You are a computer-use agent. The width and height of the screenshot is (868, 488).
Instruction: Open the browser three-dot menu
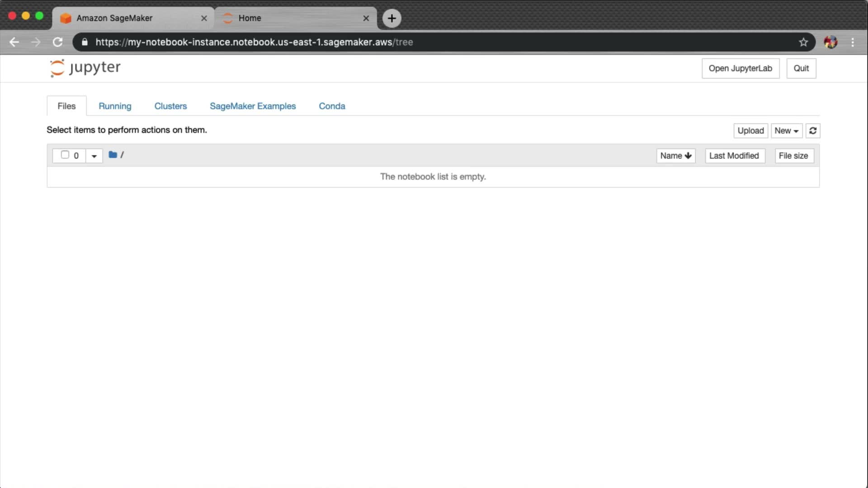[x=853, y=42]
